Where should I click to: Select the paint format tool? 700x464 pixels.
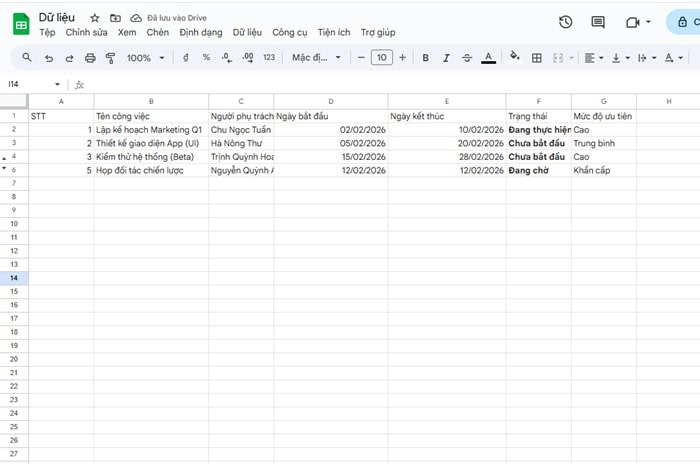pos(111,58)
